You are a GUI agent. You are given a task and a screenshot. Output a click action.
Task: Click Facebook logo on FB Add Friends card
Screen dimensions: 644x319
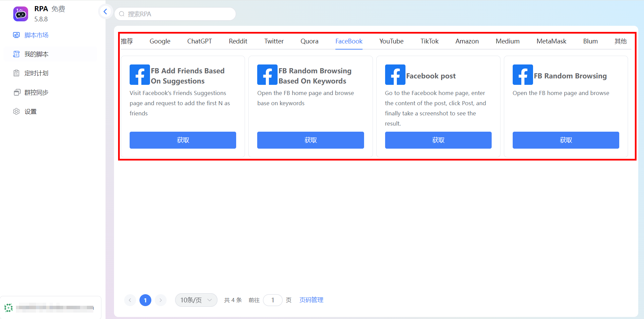pyautogui.click(x=140, y=75)
